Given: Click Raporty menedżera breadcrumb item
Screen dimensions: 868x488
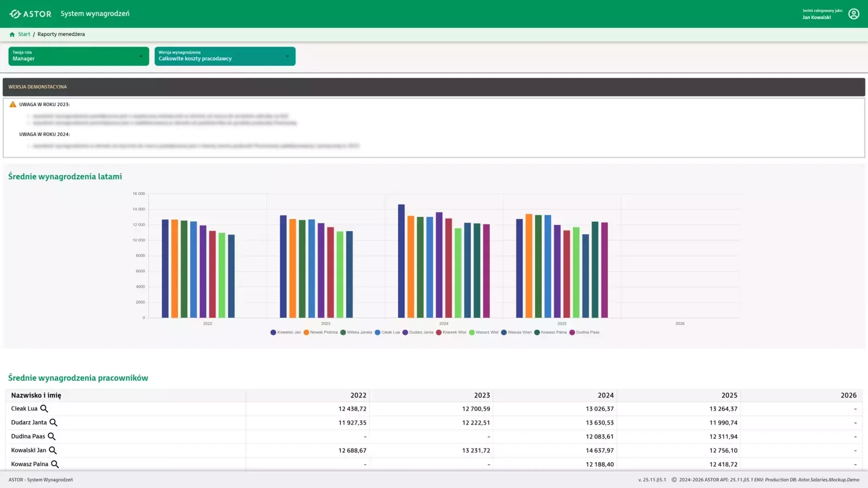Looking at the screenshot, I should point(61,34).
